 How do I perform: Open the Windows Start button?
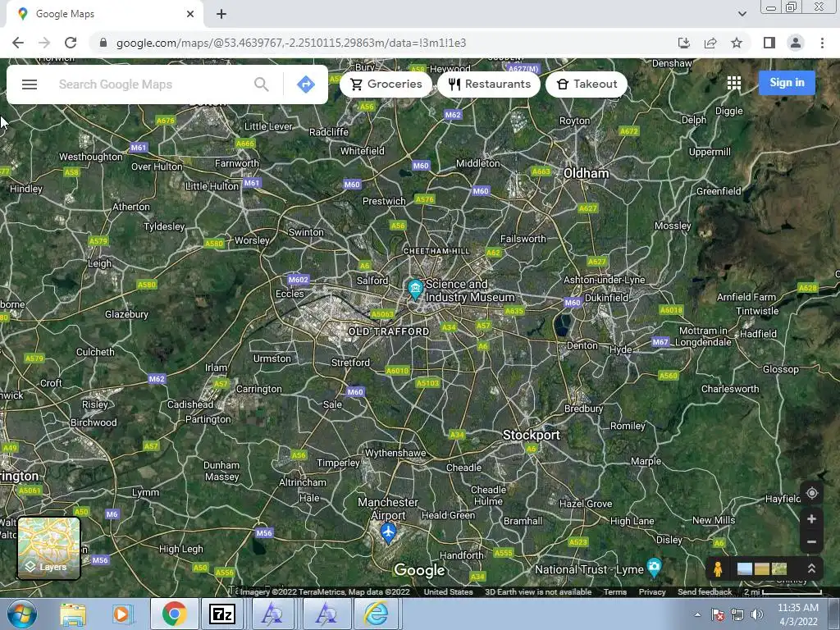pos(22,614)
